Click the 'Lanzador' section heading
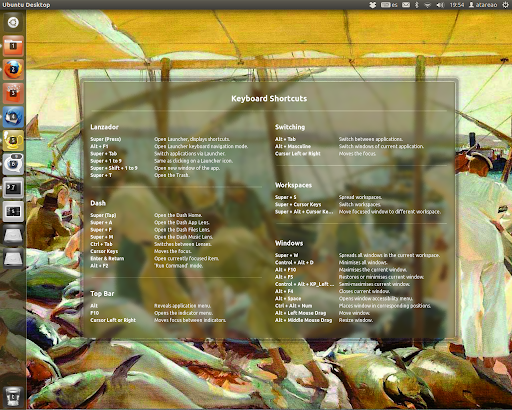Viewport: 512px width, 410px height. [x=104, y=127]
